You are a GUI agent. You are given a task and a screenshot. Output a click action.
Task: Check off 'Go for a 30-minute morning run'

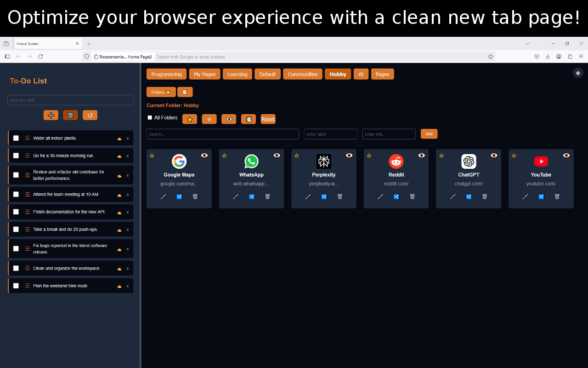(16, 155)
